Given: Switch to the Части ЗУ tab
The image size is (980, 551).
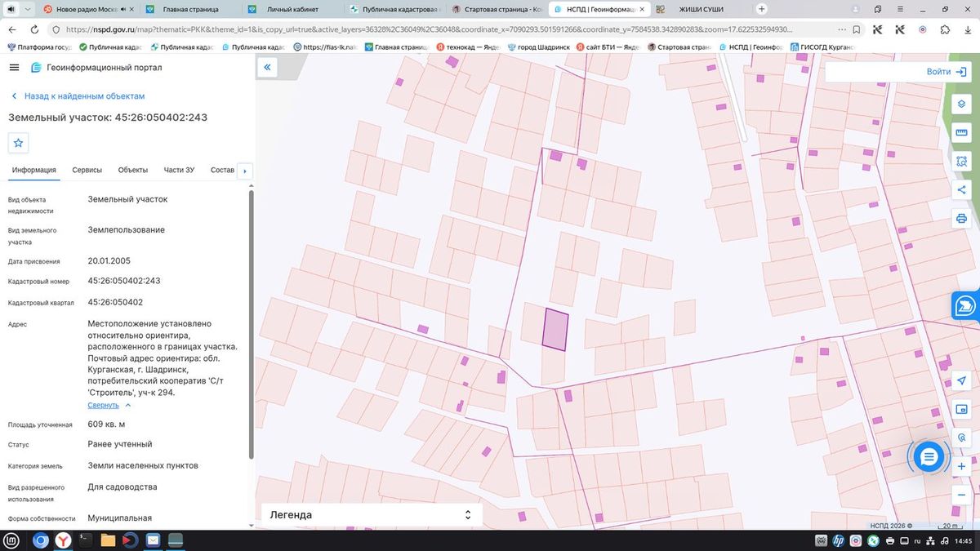Looking at the screenshot, I should point(179,170).
